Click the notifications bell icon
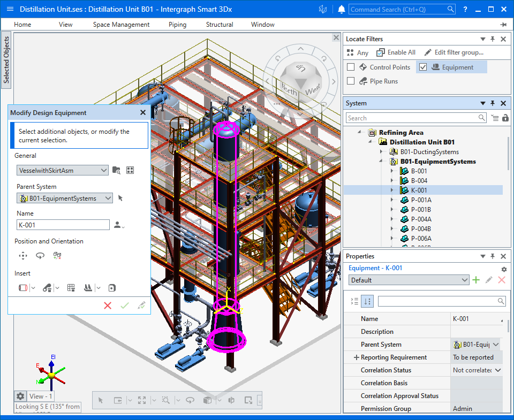The height and width of the screenshot is (420, 514). pyautogui.click(x=341, y=9)
